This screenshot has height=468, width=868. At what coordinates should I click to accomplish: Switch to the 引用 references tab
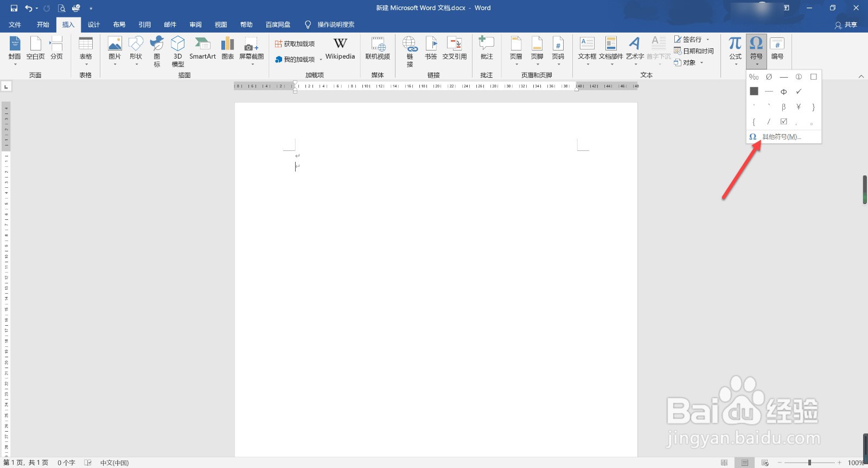coord(145,24)
